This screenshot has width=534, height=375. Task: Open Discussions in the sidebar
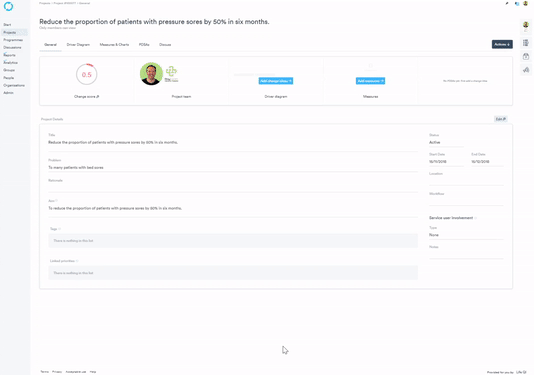(x=12, y=47)
